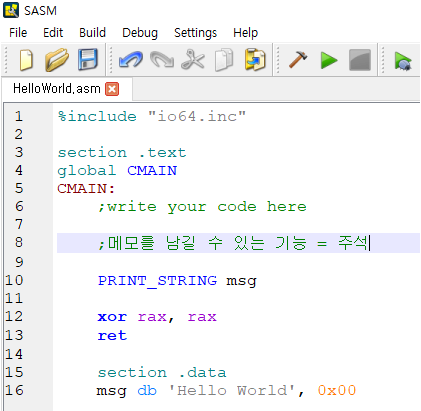Save the file with the floppy disk icon
This screenshot has height=411, width=421.
pyautogui.click(x=88, y=60)
